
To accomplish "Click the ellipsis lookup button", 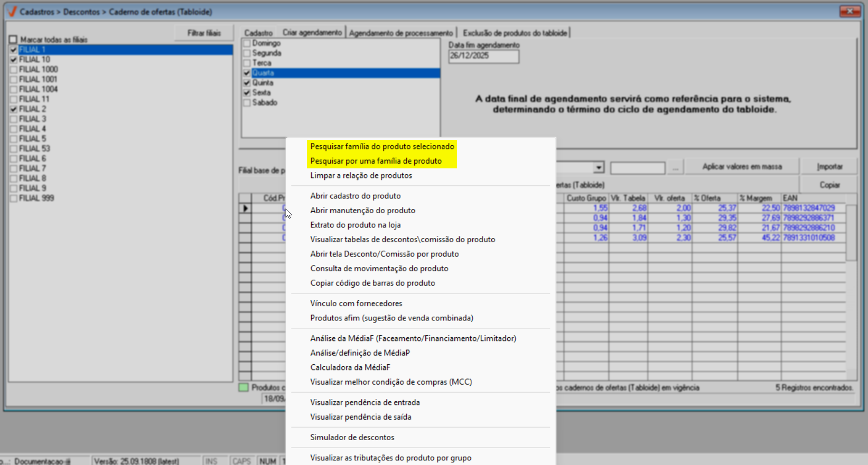I will (x=675, y=168).
